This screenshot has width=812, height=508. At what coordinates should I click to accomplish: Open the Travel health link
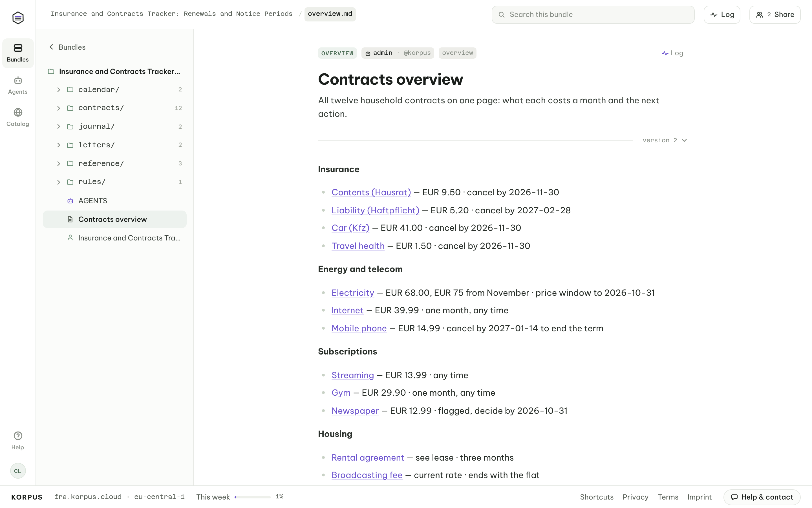click(358, 246)
